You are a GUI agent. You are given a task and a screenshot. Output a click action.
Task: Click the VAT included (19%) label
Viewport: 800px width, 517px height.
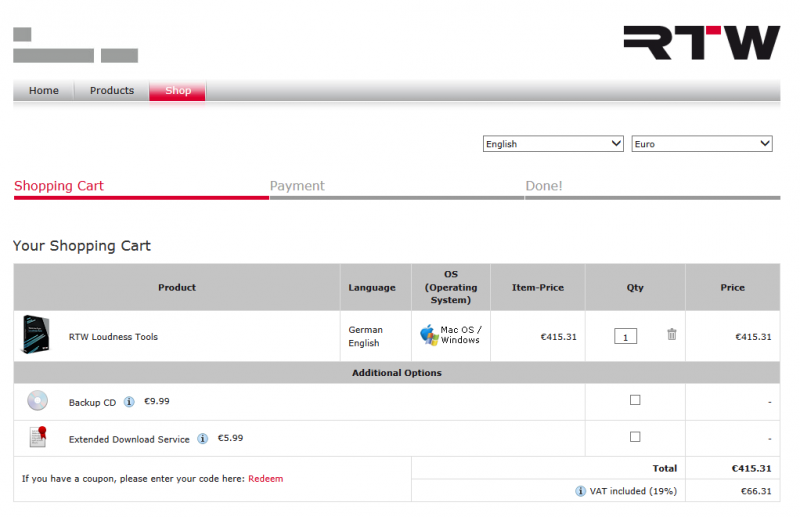pyautogui.click(x=633, y=491)
